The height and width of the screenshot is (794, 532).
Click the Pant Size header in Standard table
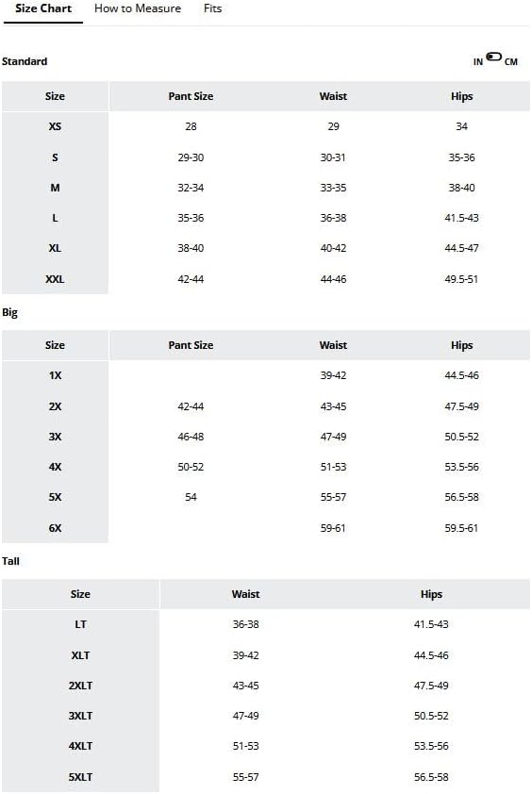(x=191, y=96)
